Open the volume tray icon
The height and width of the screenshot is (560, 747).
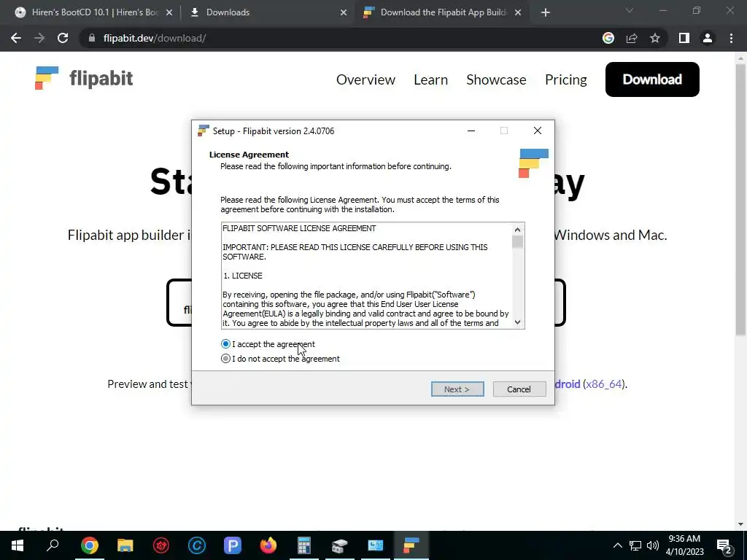[653, 545]
